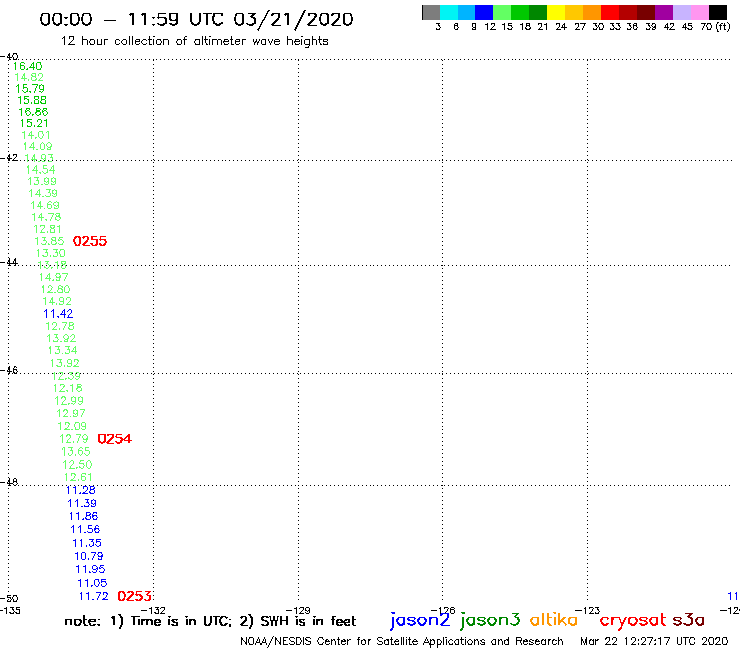Screen dimensions: 740x650
Task: Click the wave height value 14.92
Action: [57, 301]
